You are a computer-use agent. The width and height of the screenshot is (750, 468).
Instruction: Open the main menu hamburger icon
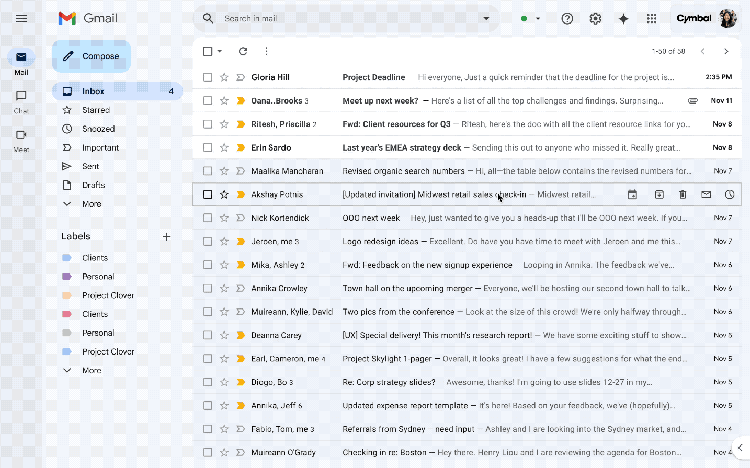(21, 19)
